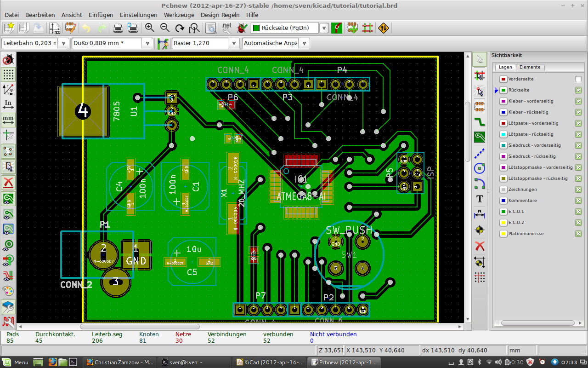Open the Bearbeiten menu

[40, 15]
